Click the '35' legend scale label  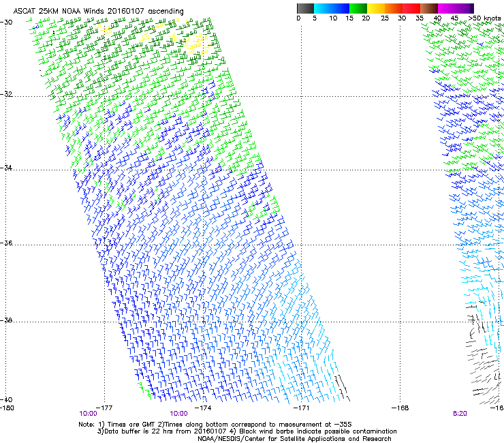click(x=420, y=18)
